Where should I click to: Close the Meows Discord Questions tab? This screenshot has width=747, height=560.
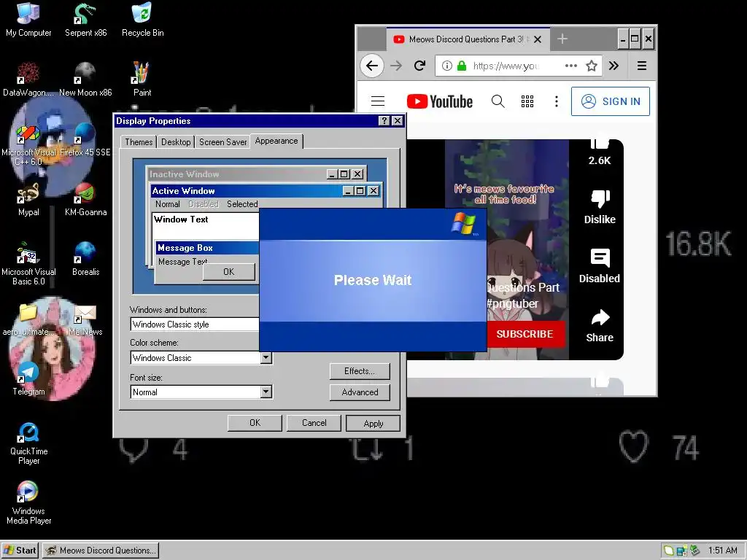[x=538, y=39]
